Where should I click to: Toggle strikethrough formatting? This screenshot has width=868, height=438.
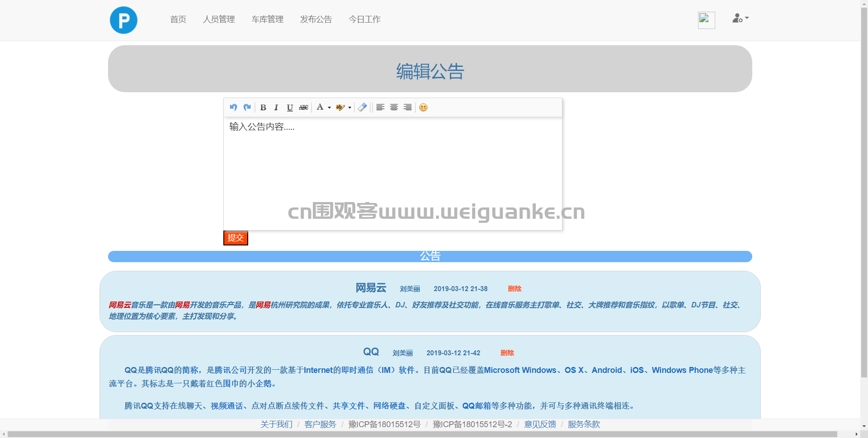click(304, 107)
